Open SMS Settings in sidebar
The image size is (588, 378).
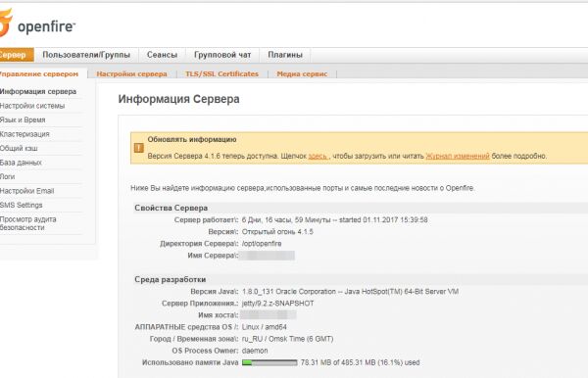pos(21,205)
